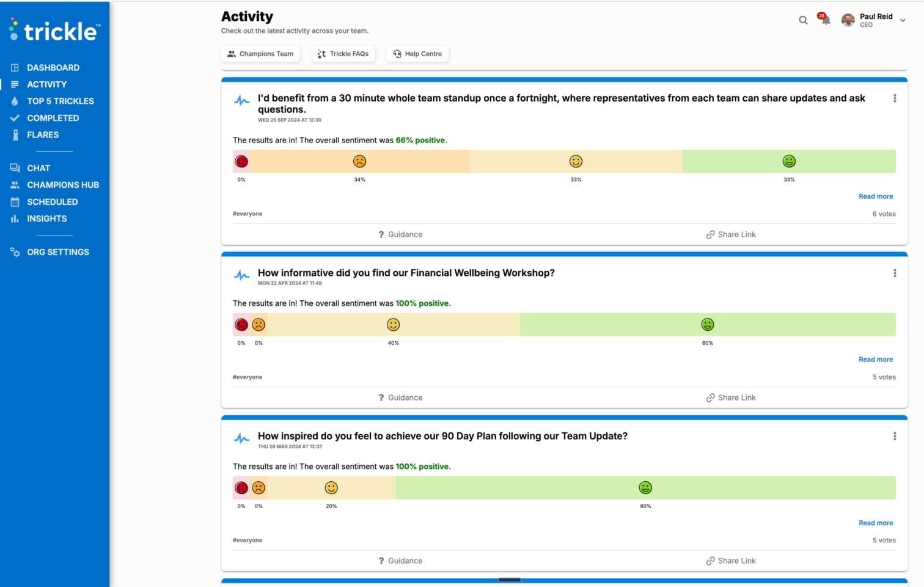Click Read more on Financial Wellbeing poll
Viewport: 924px width, 587px height.
click(x=875, y=360)
